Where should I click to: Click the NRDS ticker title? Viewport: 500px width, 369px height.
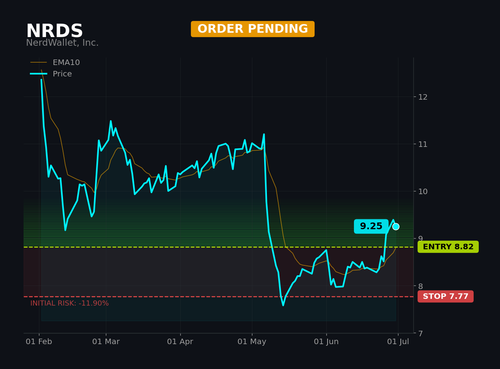[x=54, y=31]
